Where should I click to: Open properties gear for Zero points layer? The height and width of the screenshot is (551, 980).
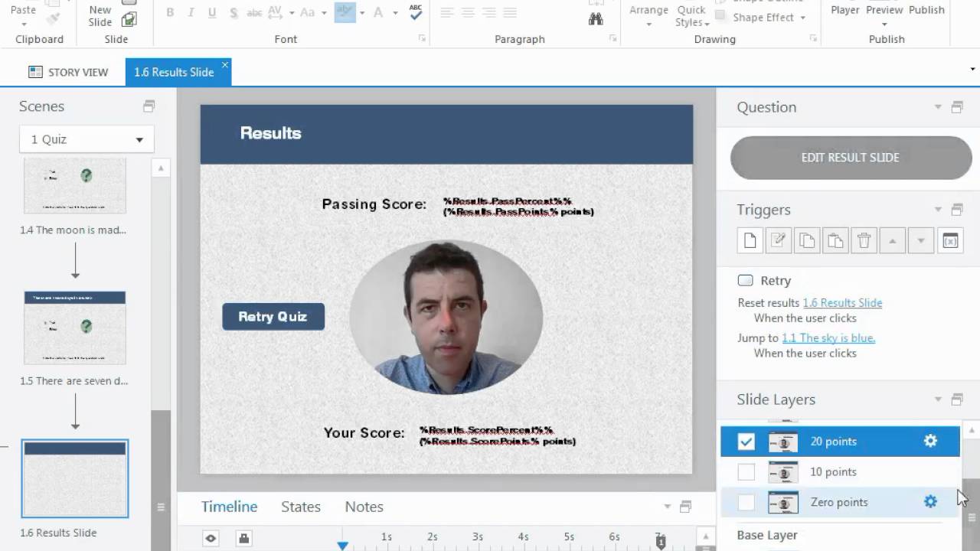point(930,502)
